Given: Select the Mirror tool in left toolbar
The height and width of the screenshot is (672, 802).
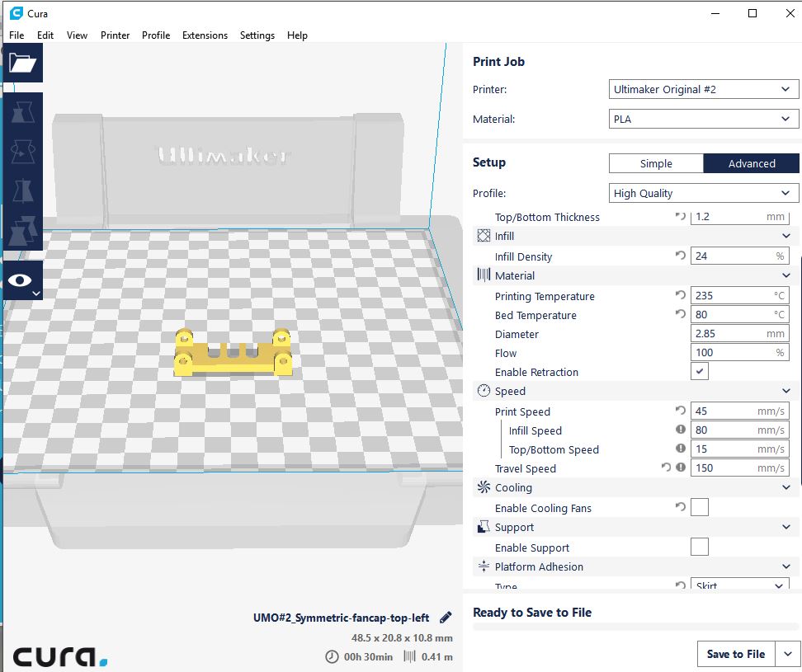Looking at the screenshot, I should (x=22, y=190).
